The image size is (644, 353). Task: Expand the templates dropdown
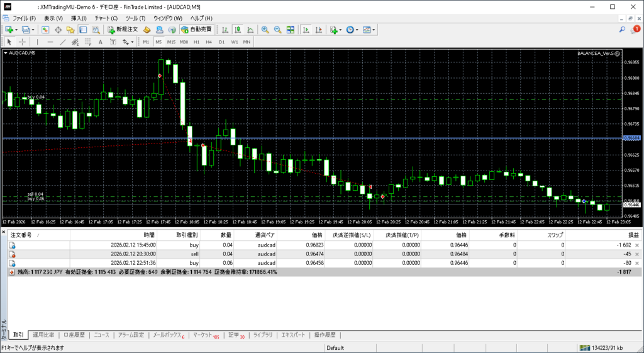click(x=374, y=30)
